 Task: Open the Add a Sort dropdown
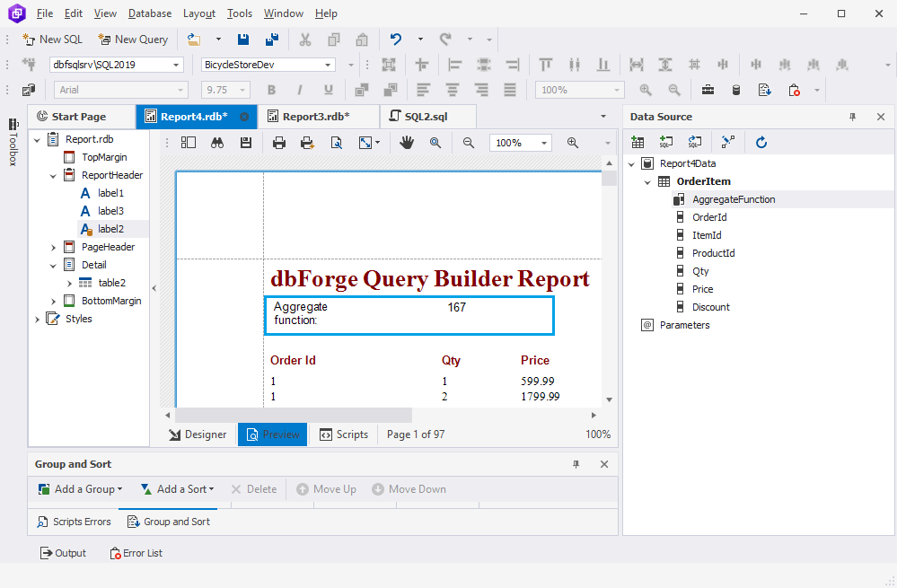point(178,489)
